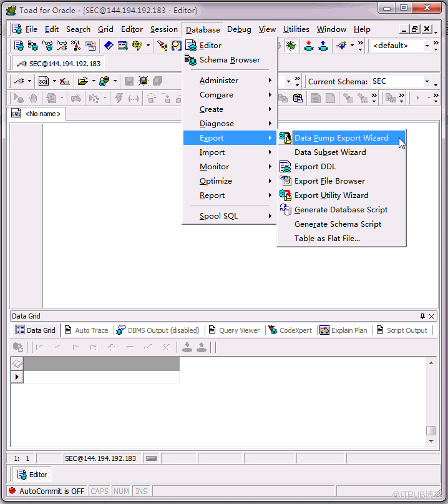Expand new SQL tab dropdown arrow
The height and width of the screenshot is (504, 448).
54,81
